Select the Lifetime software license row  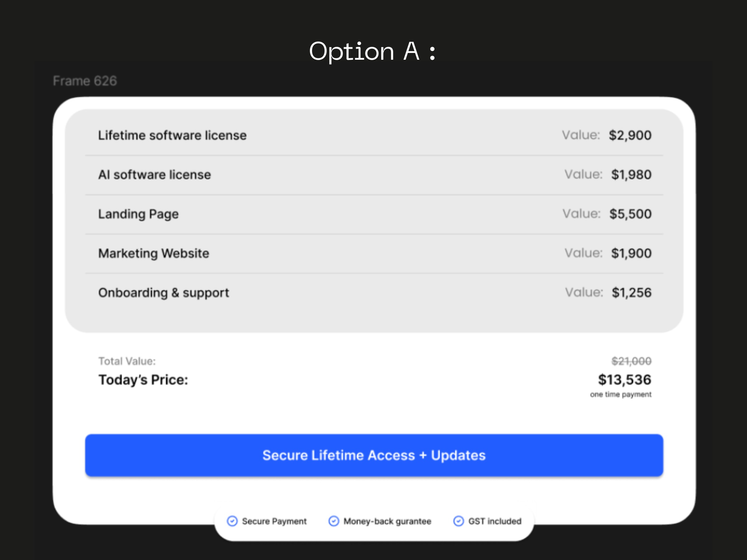tap(172, 135)
